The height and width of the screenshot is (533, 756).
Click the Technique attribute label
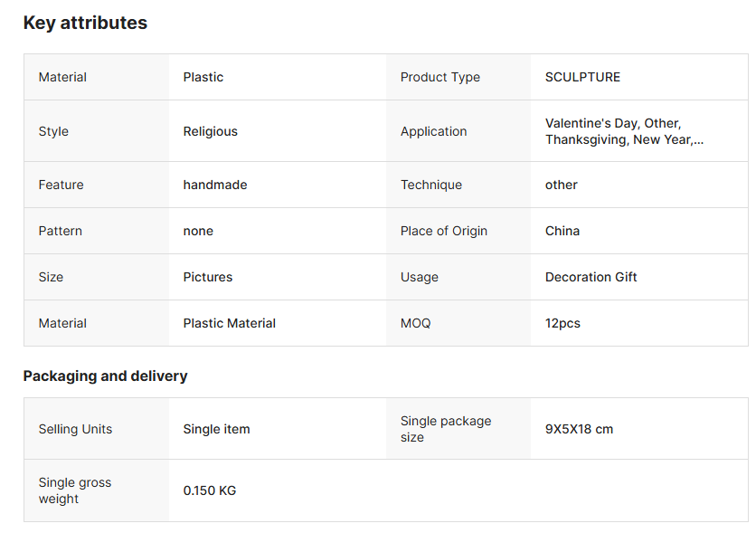point(430,185)
